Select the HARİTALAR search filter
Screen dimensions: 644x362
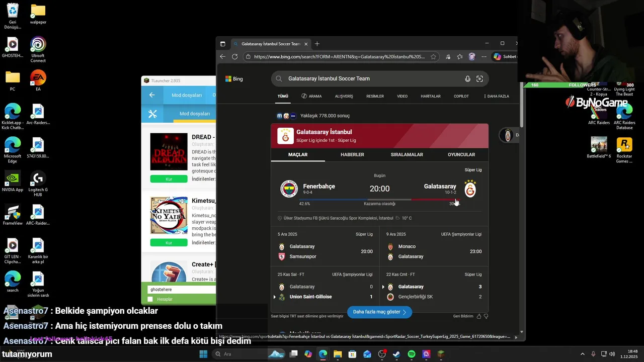point(431,96)
